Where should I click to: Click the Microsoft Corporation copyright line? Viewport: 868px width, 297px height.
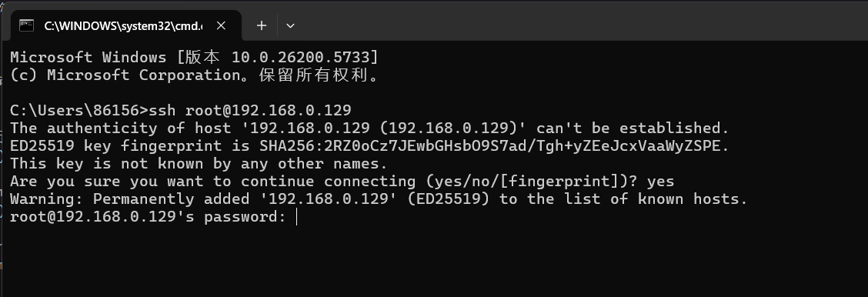tap(195, 75)
